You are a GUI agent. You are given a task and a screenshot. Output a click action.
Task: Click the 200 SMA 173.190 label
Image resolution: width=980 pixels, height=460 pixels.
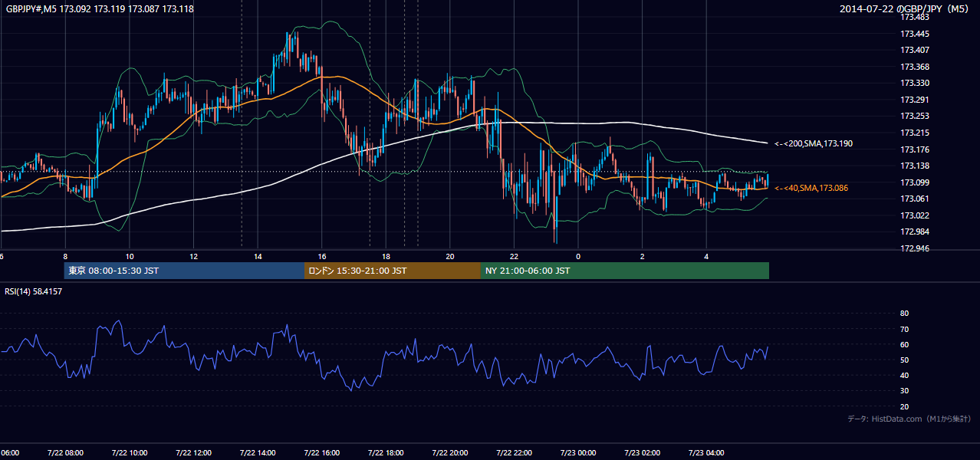point(814,143)
